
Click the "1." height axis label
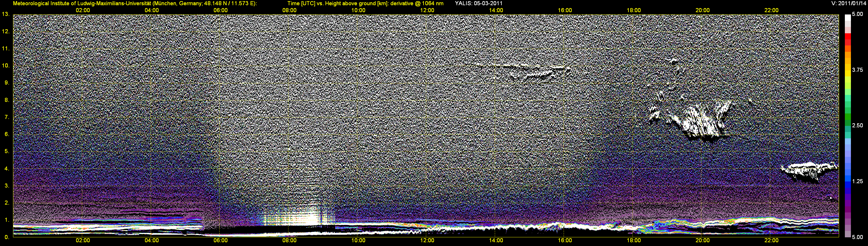click(7, 220)
